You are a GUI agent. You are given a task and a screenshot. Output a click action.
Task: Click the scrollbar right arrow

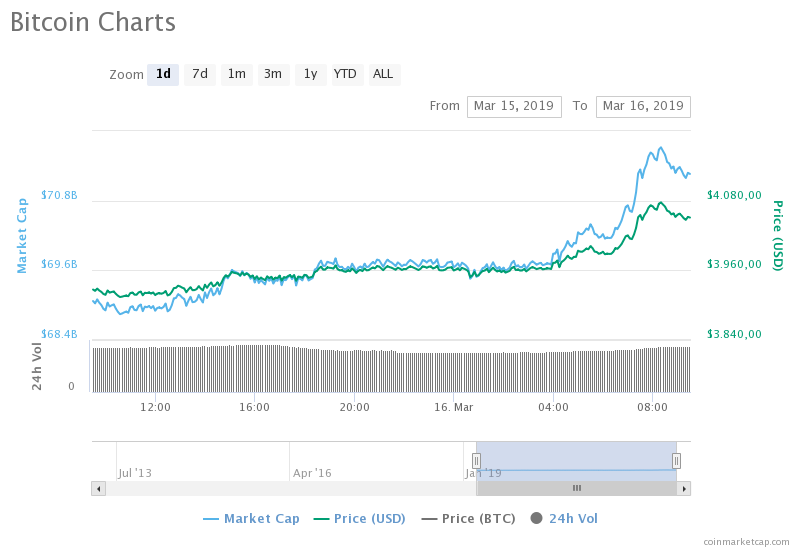pos(684,489)
